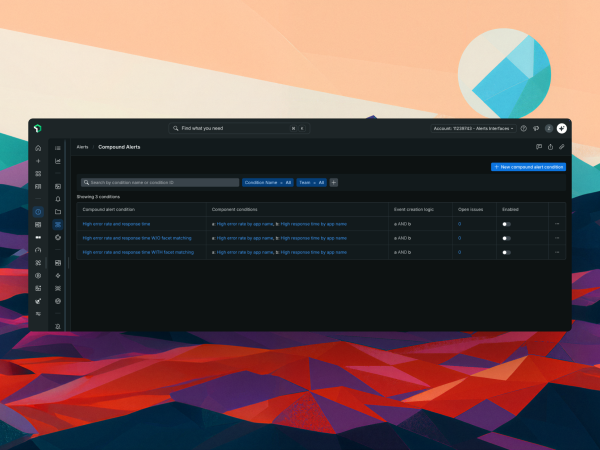Open the user avatar menu

[549, 129]
